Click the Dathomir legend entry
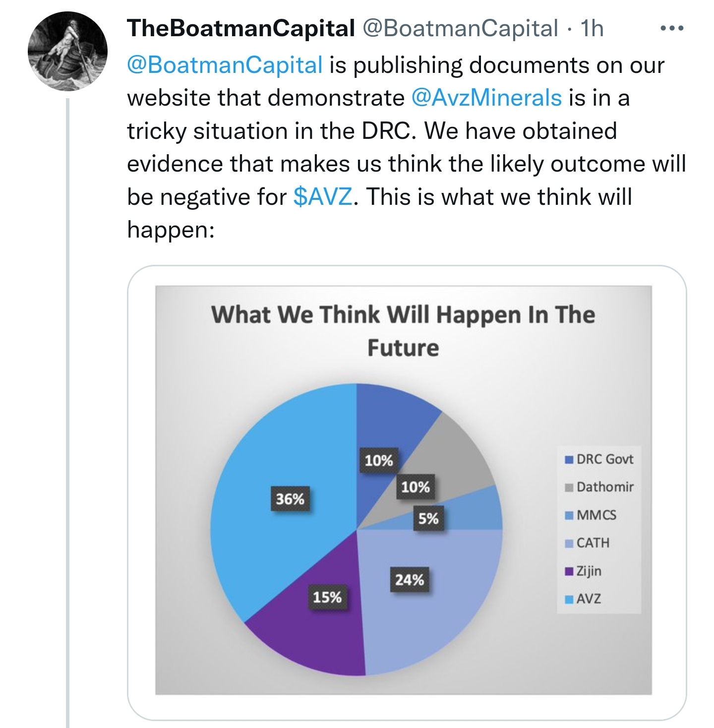Image resolution: width=714 pixels, height=728 pixels. coord(599,487)
